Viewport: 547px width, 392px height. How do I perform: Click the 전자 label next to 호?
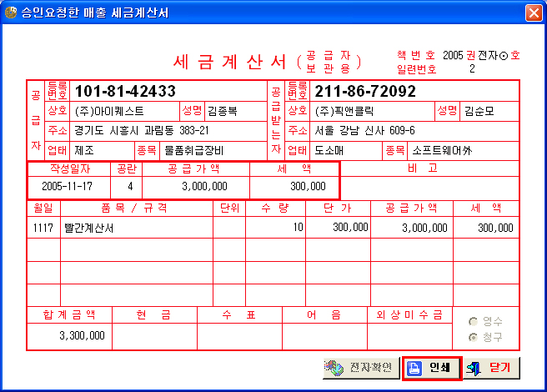click(487, 56)
